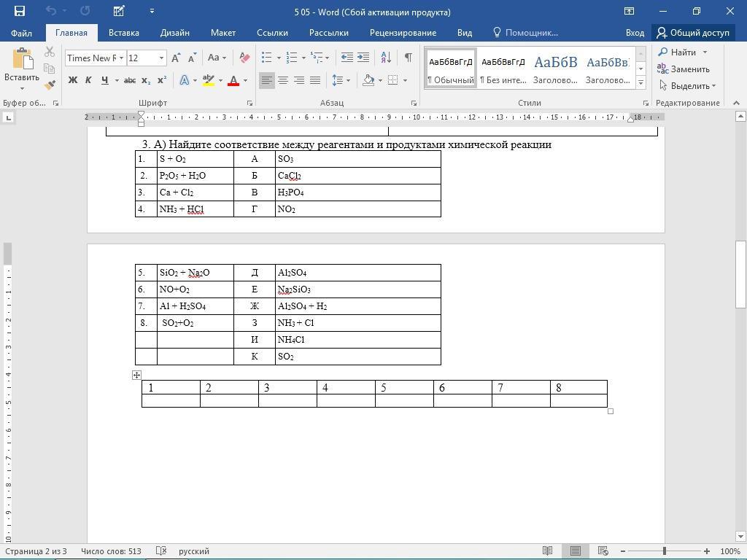
Task: Click Вход to sign in
Action: (635, 33)
